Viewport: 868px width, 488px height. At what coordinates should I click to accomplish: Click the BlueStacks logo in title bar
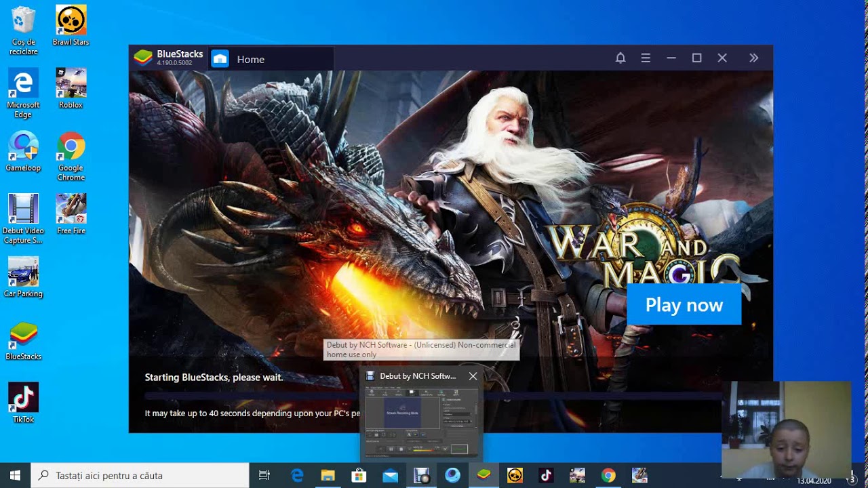click(143, 58)
